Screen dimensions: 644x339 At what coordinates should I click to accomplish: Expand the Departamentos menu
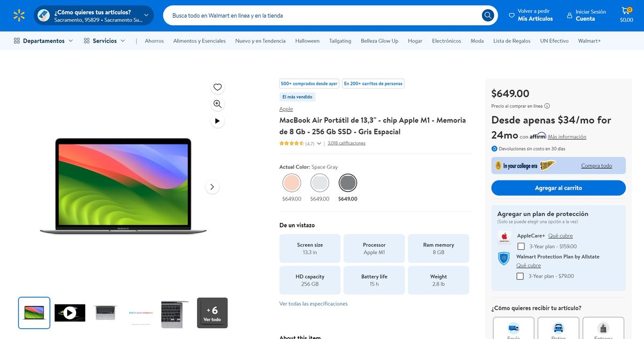pos(43,41)
